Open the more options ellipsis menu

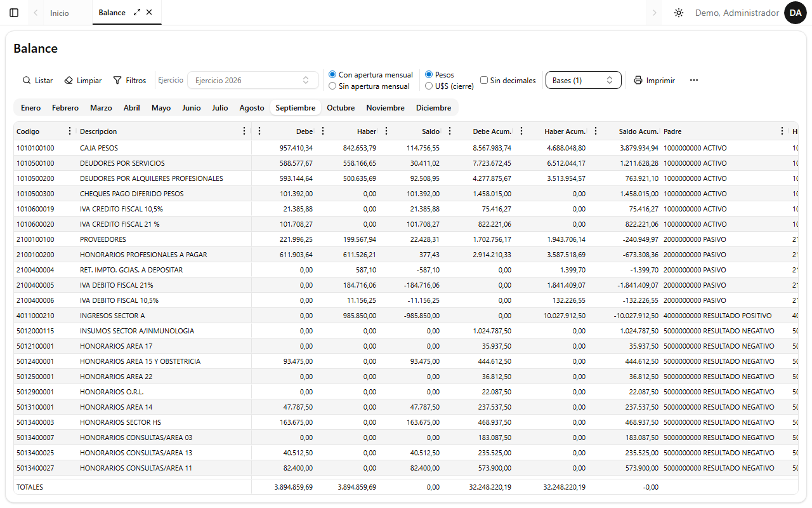click(694, 81)
